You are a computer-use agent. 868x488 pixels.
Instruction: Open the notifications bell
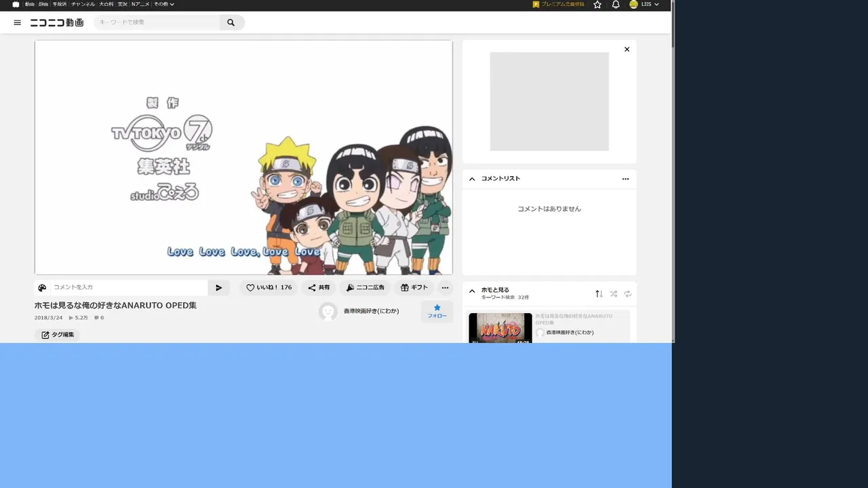[616, 4]
